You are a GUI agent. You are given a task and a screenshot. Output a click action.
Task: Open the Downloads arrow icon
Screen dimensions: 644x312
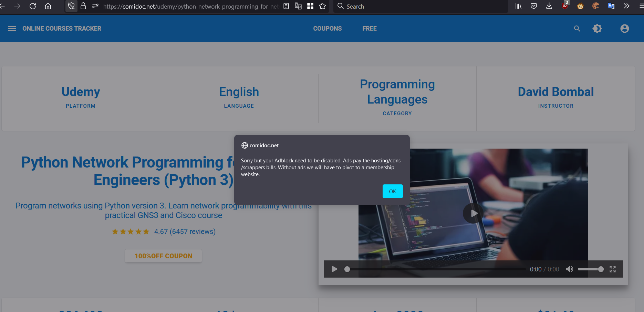tap(549, 6)
